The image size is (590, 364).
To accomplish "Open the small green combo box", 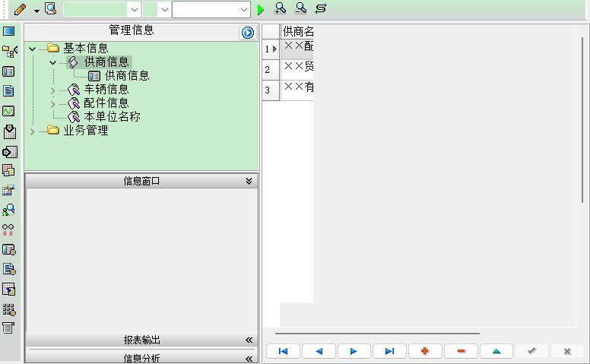I will 157,10.
